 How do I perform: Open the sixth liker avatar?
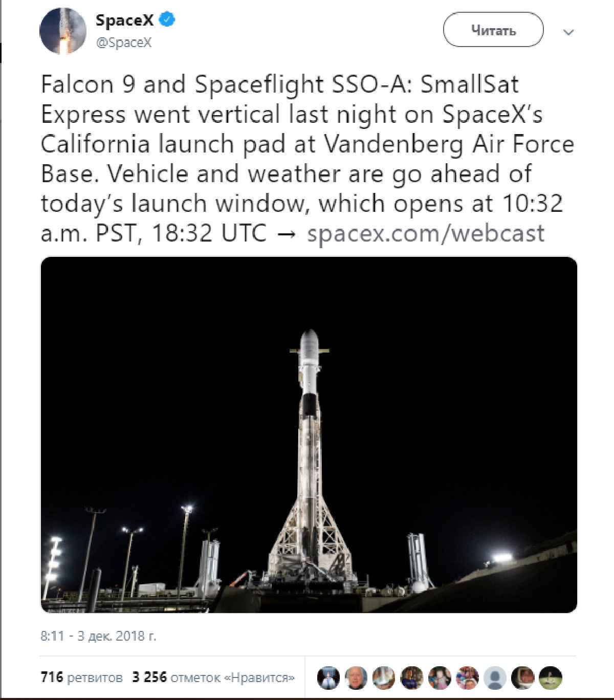tap(467, 678)
